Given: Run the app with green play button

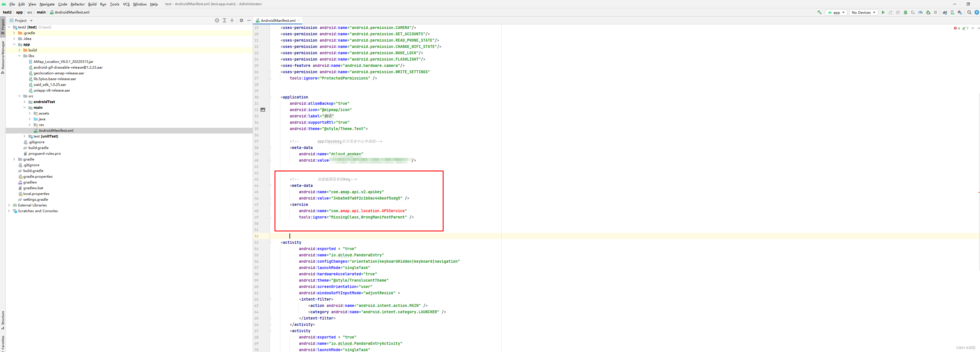Looking at the screenshot, I should tap(883, 13).
